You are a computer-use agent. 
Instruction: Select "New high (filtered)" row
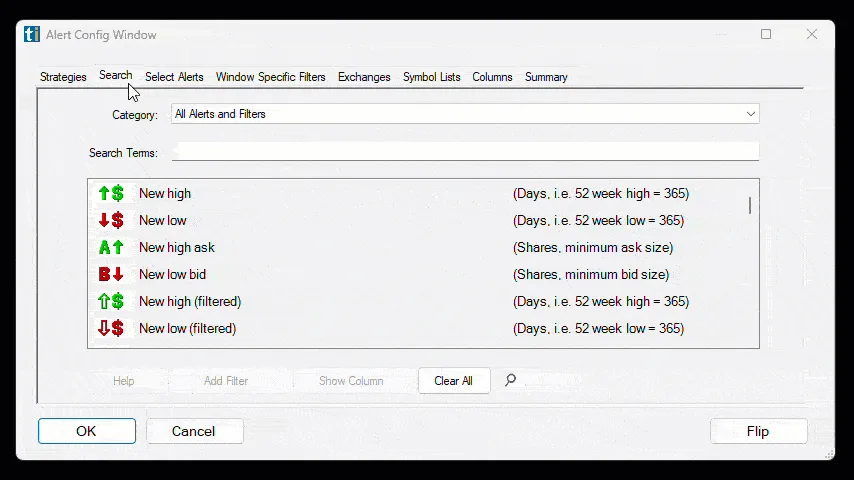[x=190, y=301]
